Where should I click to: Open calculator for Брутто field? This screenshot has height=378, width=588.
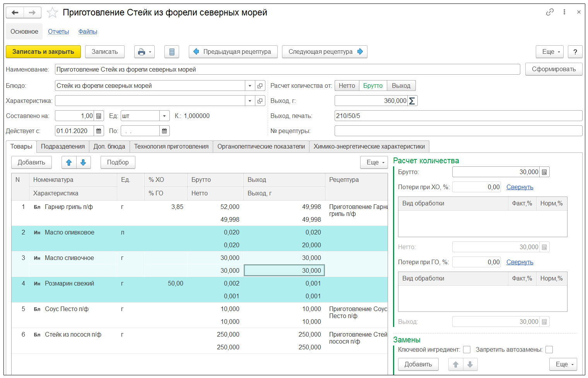pyautogui.click(x=544, y=172)
